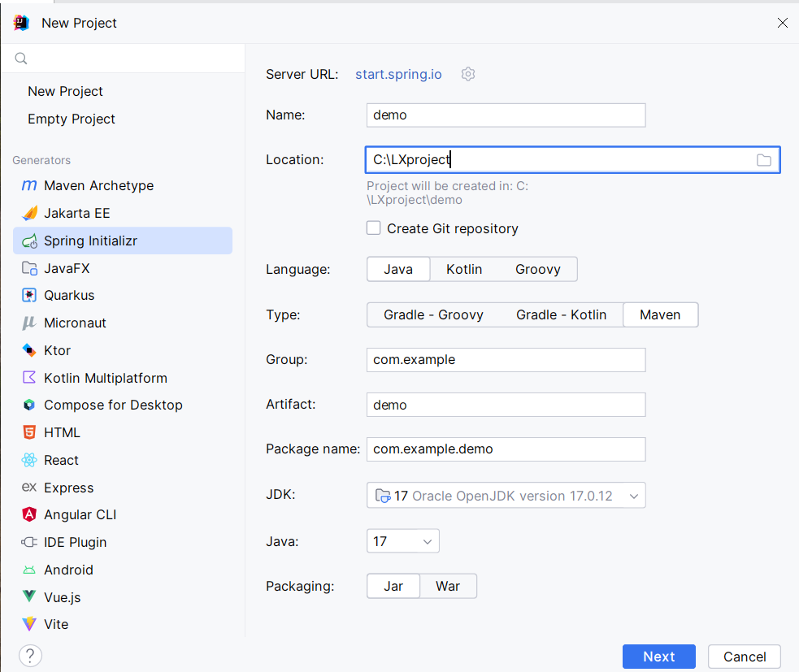Choose Gradle - Kotlin build type
Screen dimensions: 799x672
point(562,314)
